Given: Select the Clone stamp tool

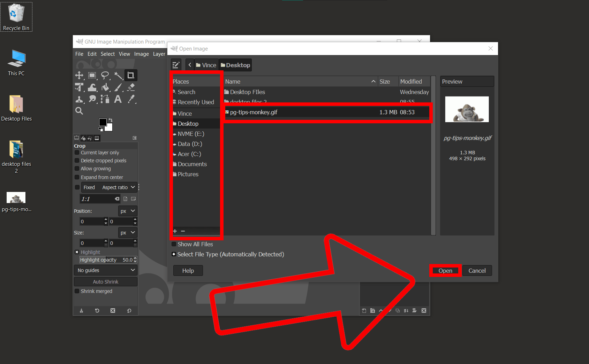Looking at the screenshot, I should (79, 99).
